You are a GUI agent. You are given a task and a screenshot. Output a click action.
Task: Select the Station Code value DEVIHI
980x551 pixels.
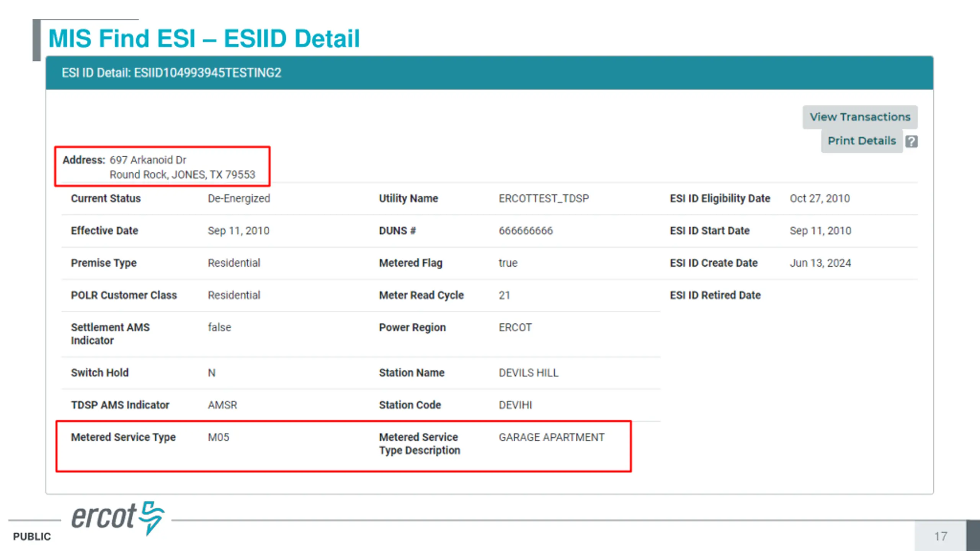(515, 405)
